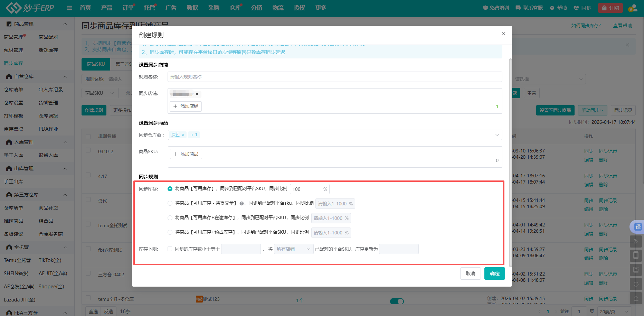Screen dimensions: 644x316
Task: Click the feedback floating icon below phone
Action: [636, 270]
